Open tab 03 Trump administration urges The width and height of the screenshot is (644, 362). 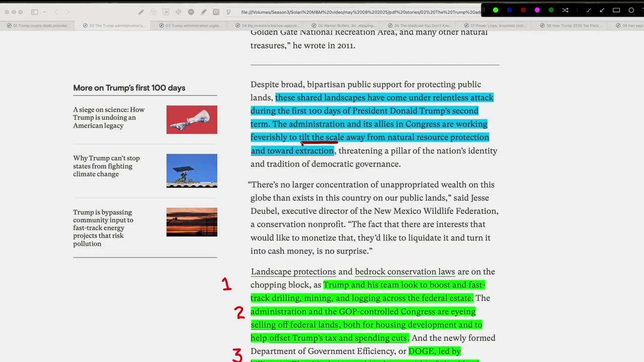(x=188, y=25)
